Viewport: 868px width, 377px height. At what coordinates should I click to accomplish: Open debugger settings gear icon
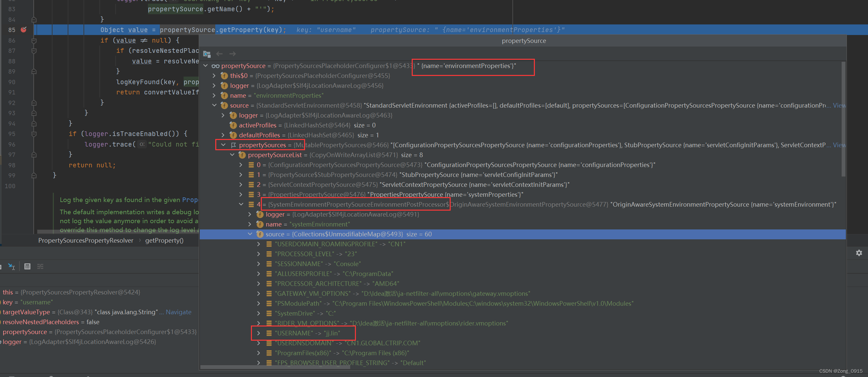tap(858, 253)
